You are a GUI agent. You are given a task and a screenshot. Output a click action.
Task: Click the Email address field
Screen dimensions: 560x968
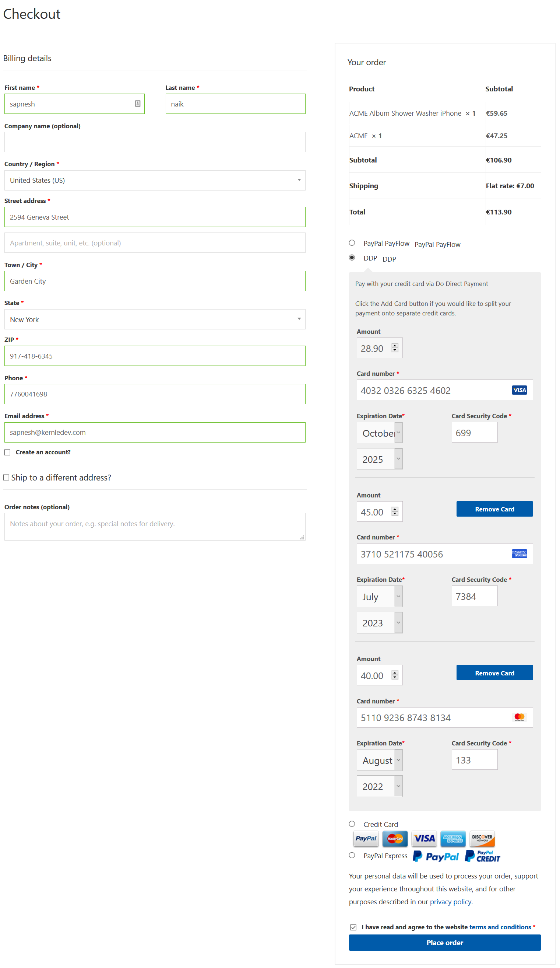155,433
